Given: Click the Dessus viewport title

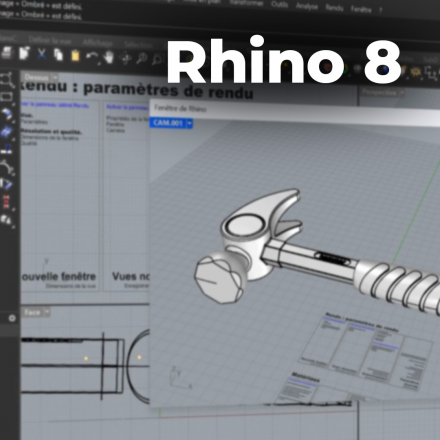Looking at the screenshot, I should pyautogui.click(x=36, y=78).
